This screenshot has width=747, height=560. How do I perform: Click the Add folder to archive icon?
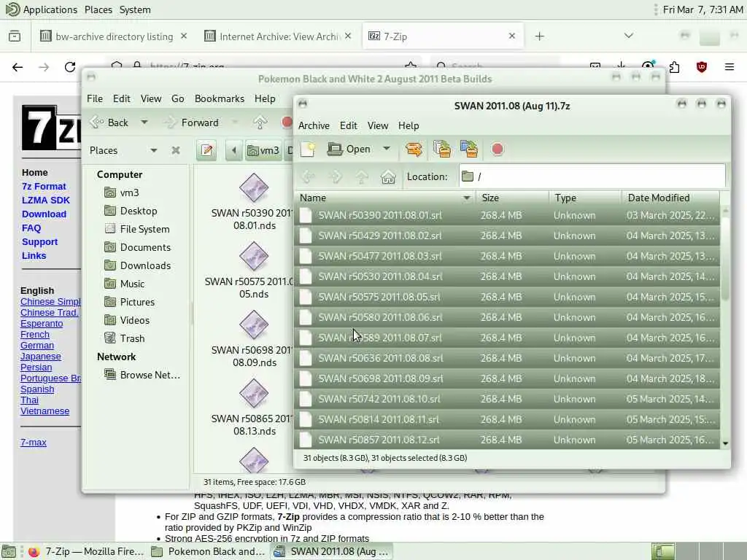click(469, 149)
